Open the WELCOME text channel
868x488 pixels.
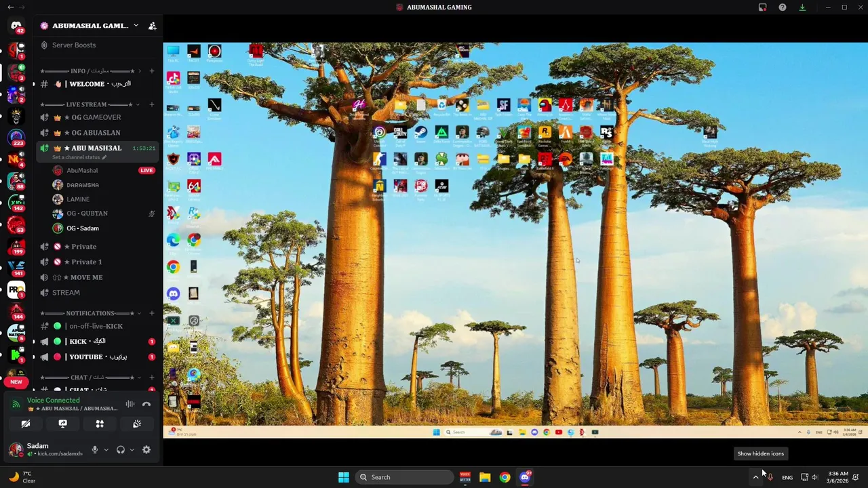[98, 84]
